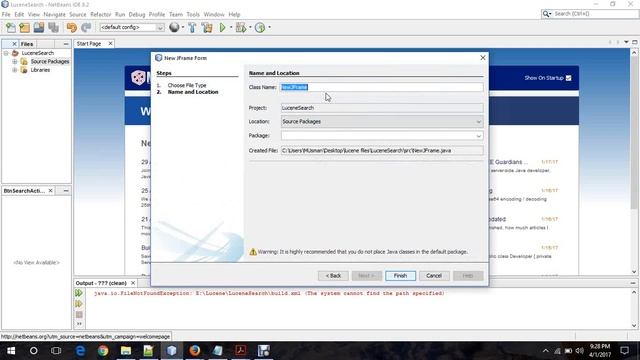Open the File menu
The width and height of the screenshot is (640, 360).
pyautogui.click(x=6, y=14)
